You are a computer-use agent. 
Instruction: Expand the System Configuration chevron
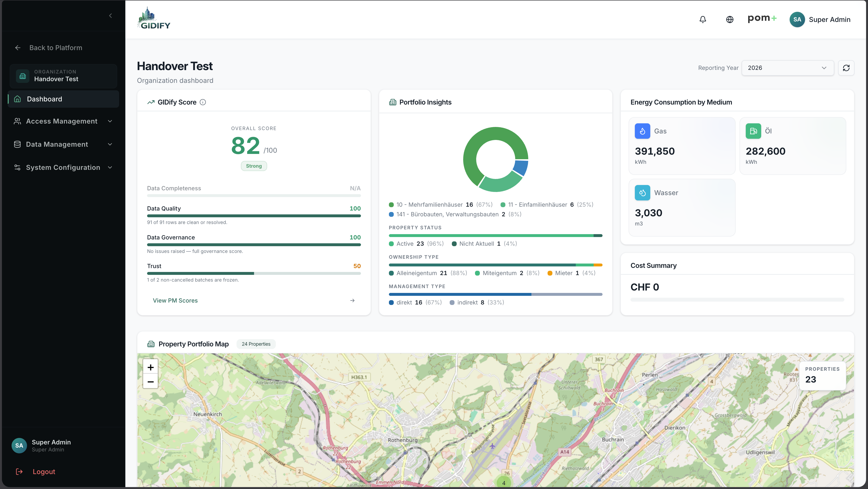pyautogui.click(x=110, y=168)
